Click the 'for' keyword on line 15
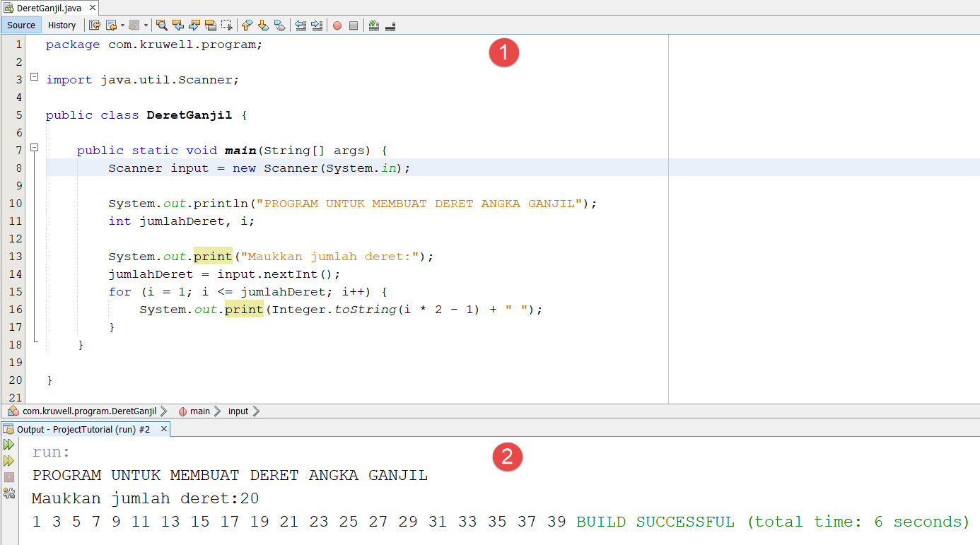 click(x=119, y=292)
